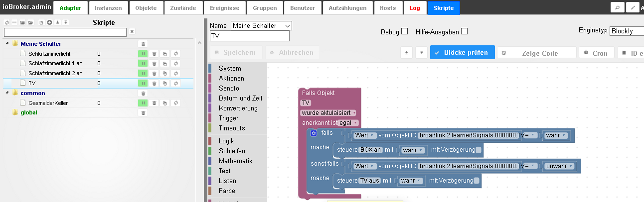Image resolution: width=644 pixels, height=202 pixels.
Task: Delete the TV script
Action: tap(154, 83)
